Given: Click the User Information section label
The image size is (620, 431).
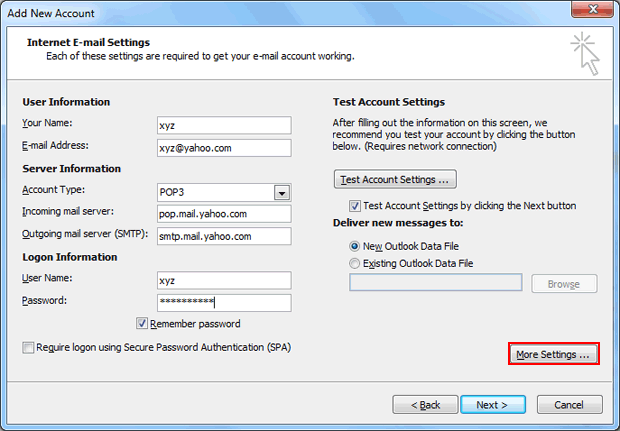Looking at the screenshot, I should point(66,102).
